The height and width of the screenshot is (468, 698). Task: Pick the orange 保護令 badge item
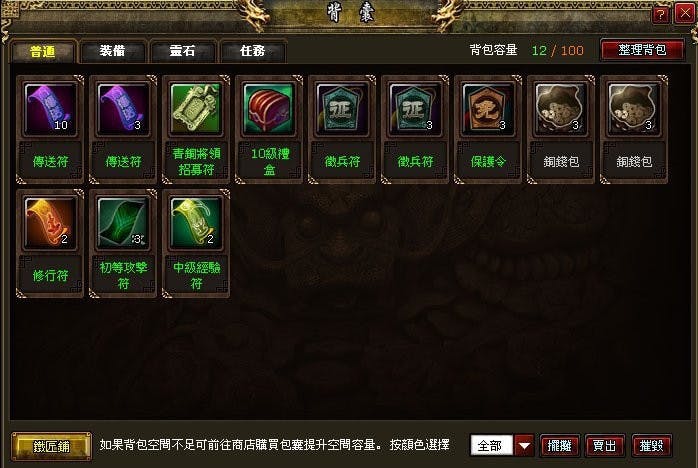[x=488, y=109]
